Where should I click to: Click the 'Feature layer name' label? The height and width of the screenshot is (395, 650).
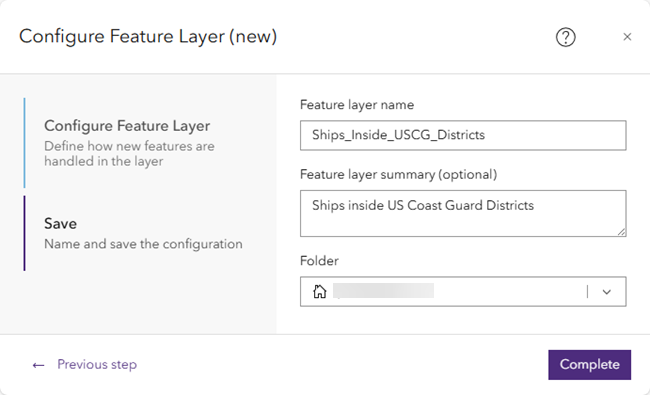point(357,105)
